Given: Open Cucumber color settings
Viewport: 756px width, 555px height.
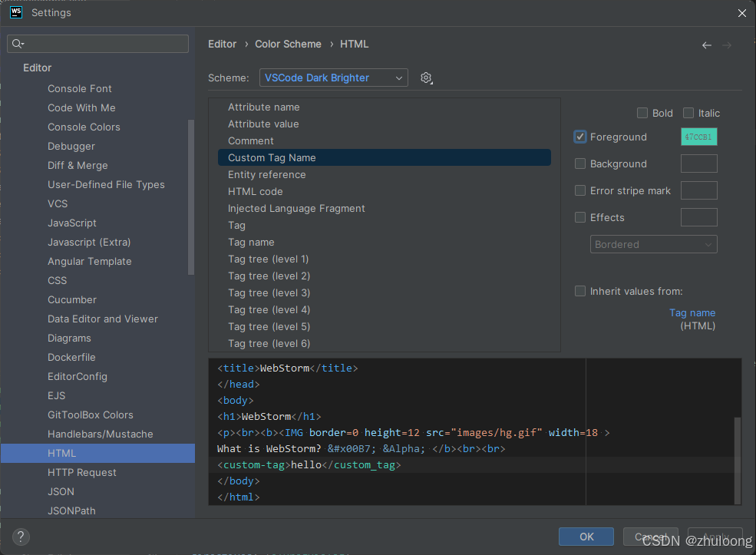Looking at the screenshot, I should (x=72, y=300).
